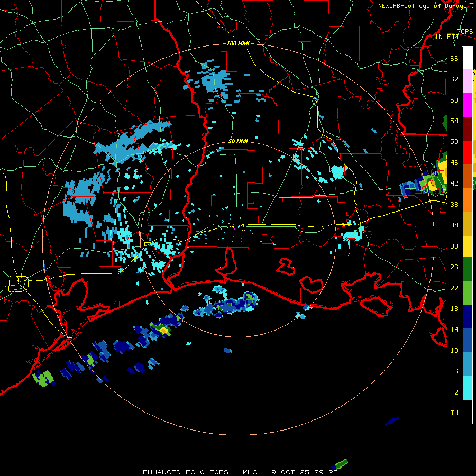Click the 30 value on the scale
The width and height of the screenshot is (476, 476).
(x=454, y=246)
